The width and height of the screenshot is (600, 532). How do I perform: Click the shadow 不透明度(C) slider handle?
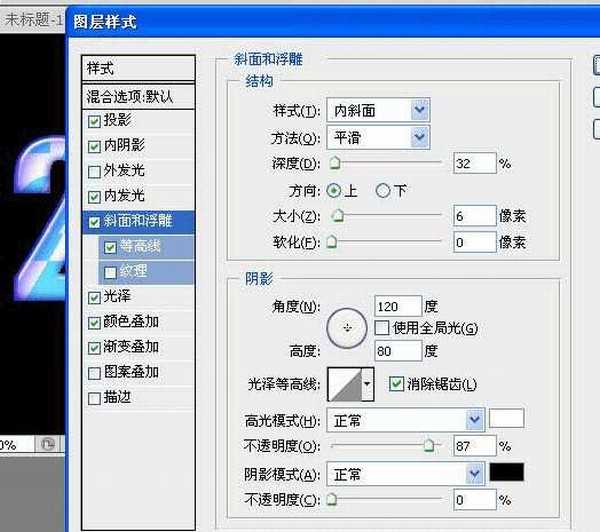(332, 499)
